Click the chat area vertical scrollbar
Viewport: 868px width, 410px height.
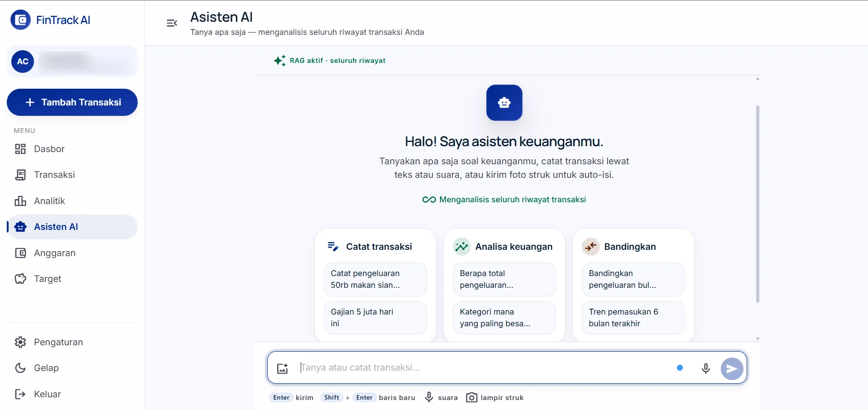coord(758,204)
